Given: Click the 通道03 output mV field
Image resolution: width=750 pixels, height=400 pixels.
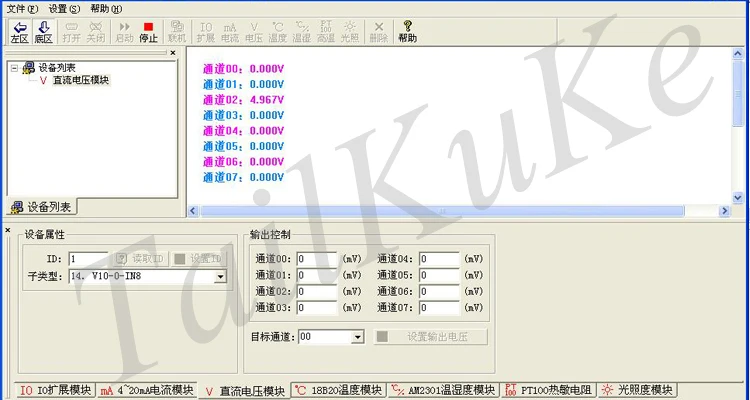Looking at the screenshot, I should (317, 308).
